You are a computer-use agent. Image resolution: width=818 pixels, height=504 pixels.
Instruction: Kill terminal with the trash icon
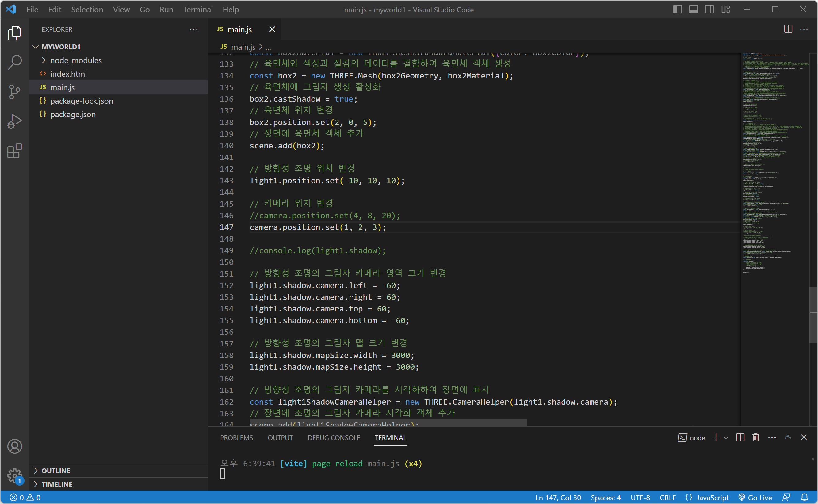point(756,437)
